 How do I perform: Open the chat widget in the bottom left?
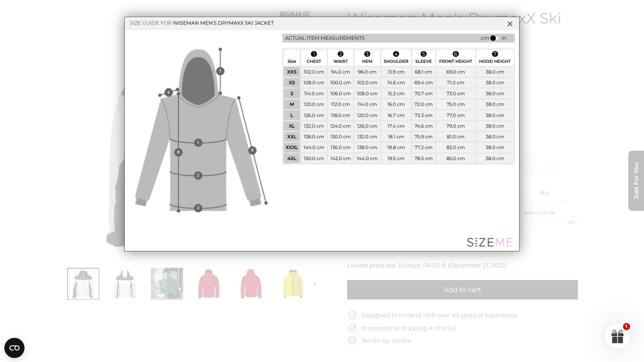pyautogui.click(x=14, y=348)
